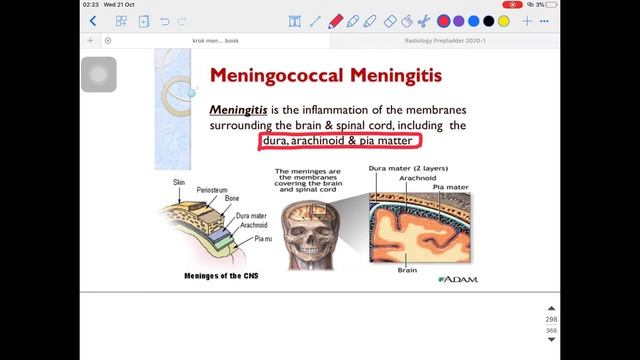Tap the red screen recording indicator
Viewport: 640px width, 360px height.
point(512,4)
